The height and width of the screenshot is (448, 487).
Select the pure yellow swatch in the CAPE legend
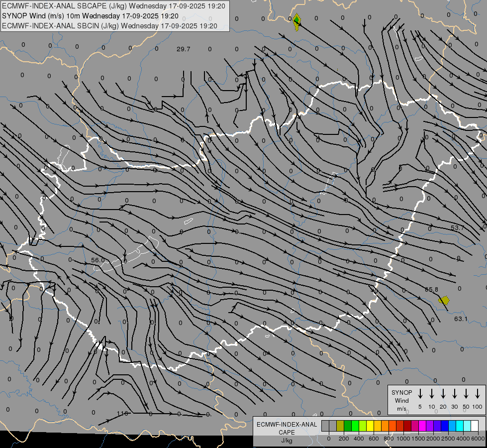[370, 426]
